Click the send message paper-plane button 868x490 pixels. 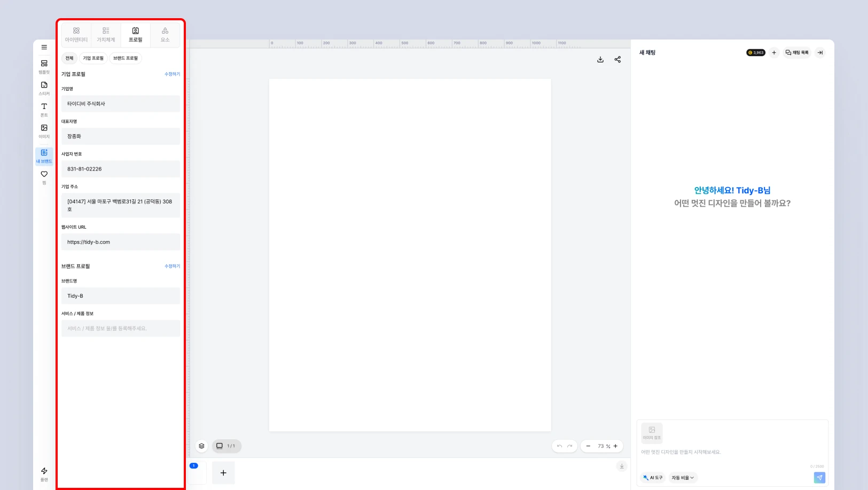pyautogui.click(x=819, y=478)
